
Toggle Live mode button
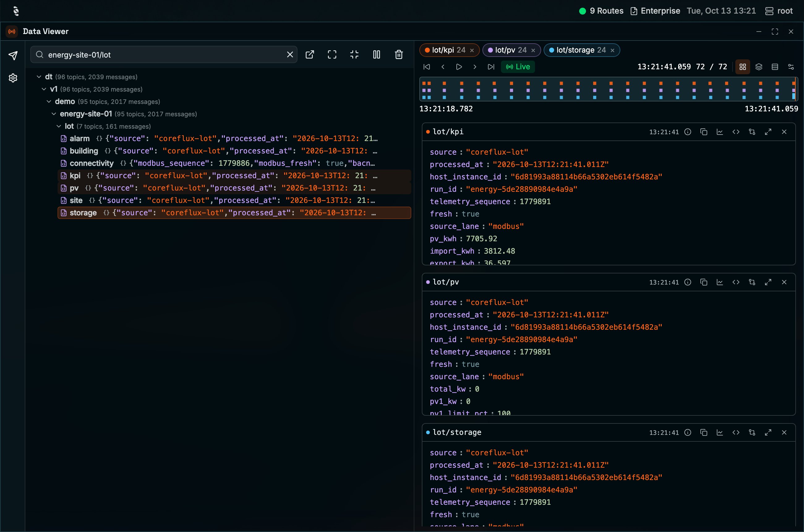point(518,67)
